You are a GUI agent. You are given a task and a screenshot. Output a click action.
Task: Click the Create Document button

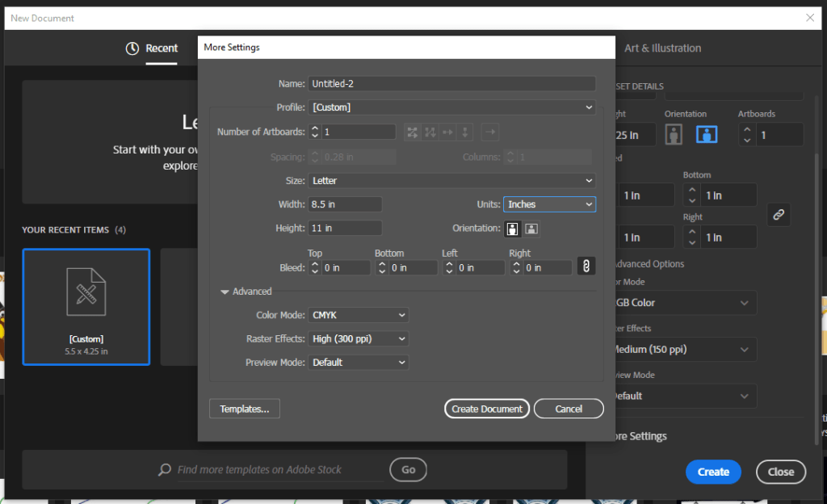[x=487, y=409]
